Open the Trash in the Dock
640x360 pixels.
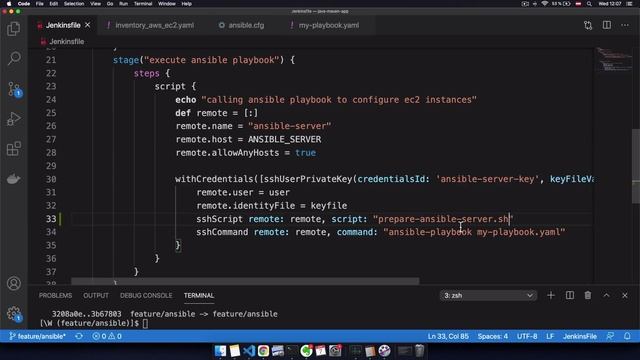click(x=420, y=351)
